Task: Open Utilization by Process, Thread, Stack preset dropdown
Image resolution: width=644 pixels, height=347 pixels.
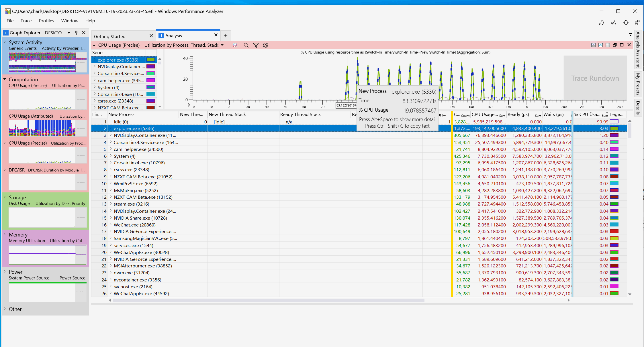Action: point(222,45)
